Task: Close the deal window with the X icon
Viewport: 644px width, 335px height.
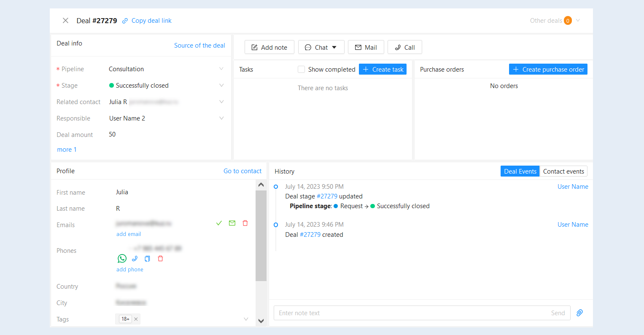Action: (x=65, y=21)
